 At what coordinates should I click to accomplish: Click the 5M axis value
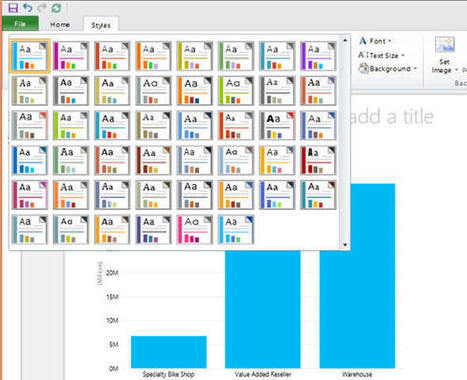pyautogui.click(x=114, y=345)
